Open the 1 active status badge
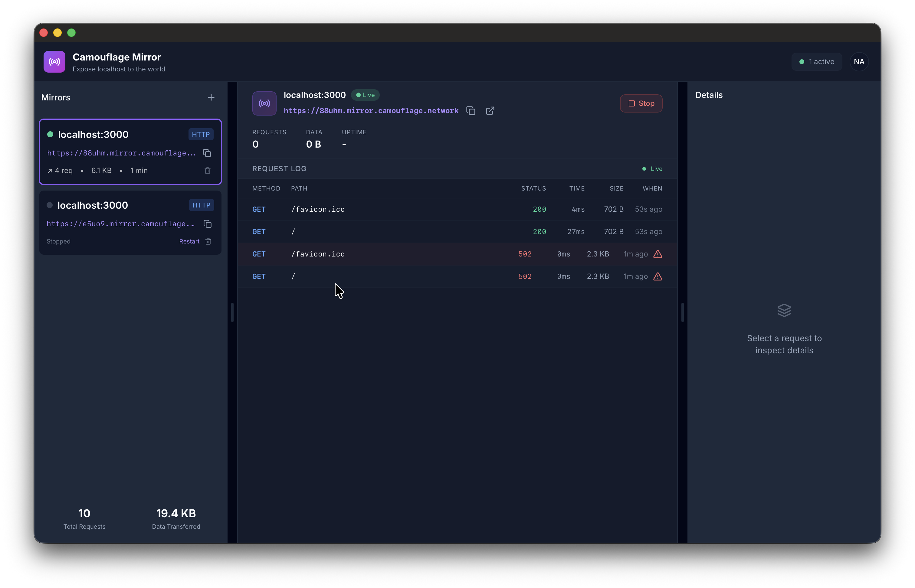This screenshot has width=915, height=588. pos(816,61)
